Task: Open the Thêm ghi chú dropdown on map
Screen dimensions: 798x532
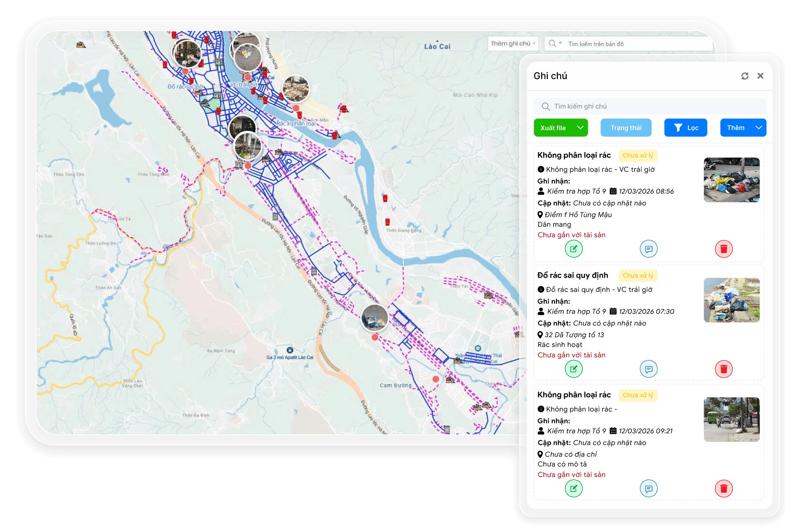Action: 513,44
